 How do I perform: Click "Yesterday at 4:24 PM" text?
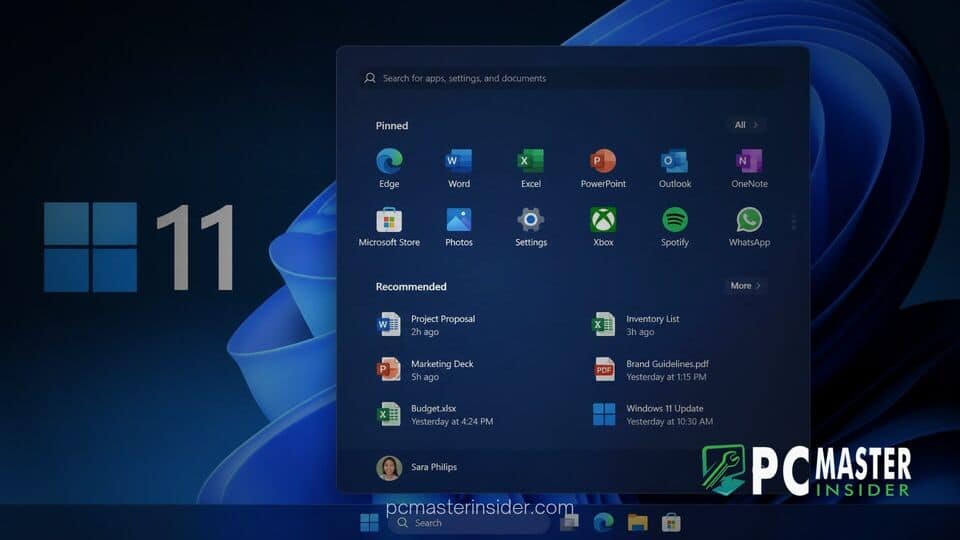[452, 422]
